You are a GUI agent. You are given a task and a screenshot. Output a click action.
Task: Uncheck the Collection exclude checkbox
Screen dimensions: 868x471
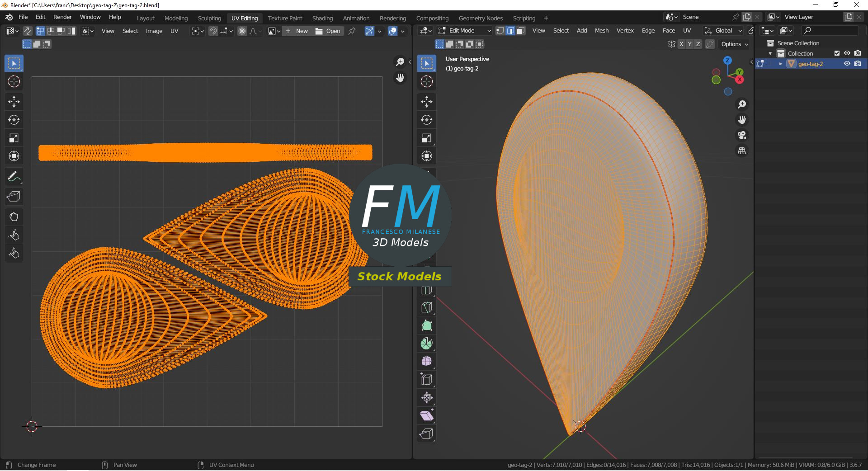[x=837, y=53]
